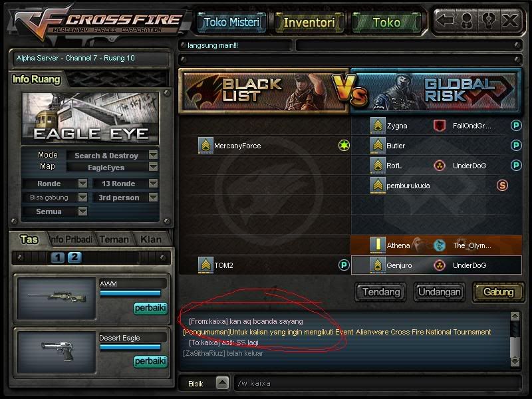
Task: Click MercanyForce's green star host badge
Action: pos(344,146)
